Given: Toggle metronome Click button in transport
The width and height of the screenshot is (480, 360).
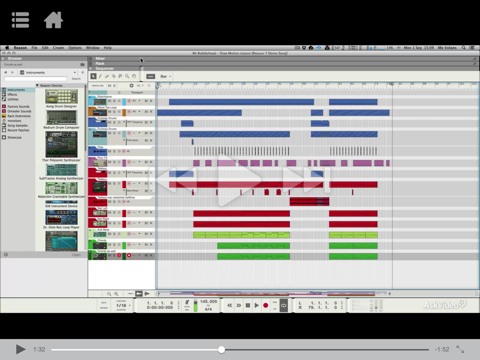Looking at the screenshot, I should (x=187, y=303).
